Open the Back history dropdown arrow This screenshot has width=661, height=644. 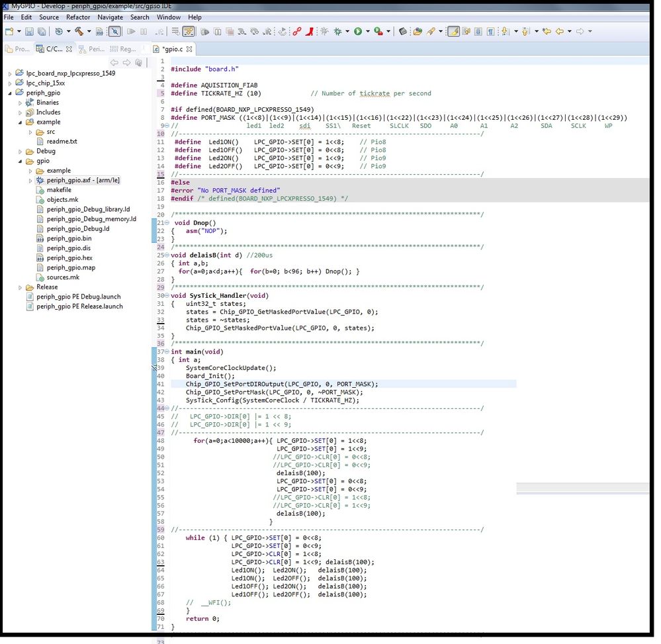pos(570,31)
